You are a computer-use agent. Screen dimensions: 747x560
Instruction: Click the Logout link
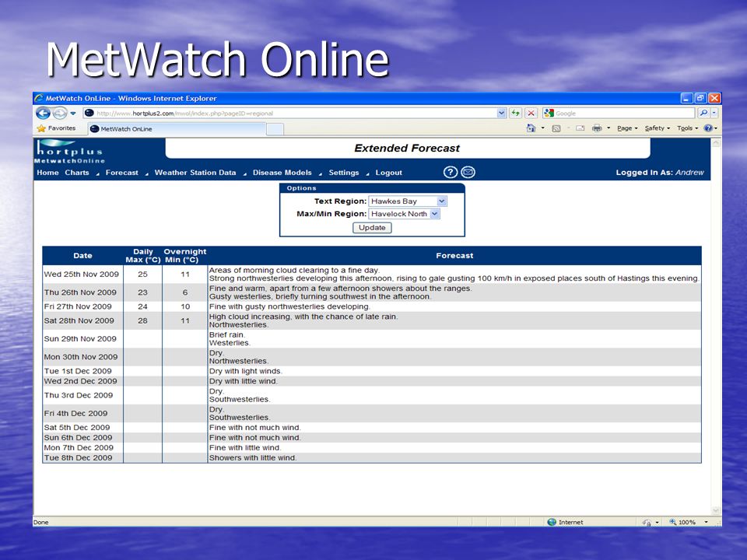pos(388,173)
